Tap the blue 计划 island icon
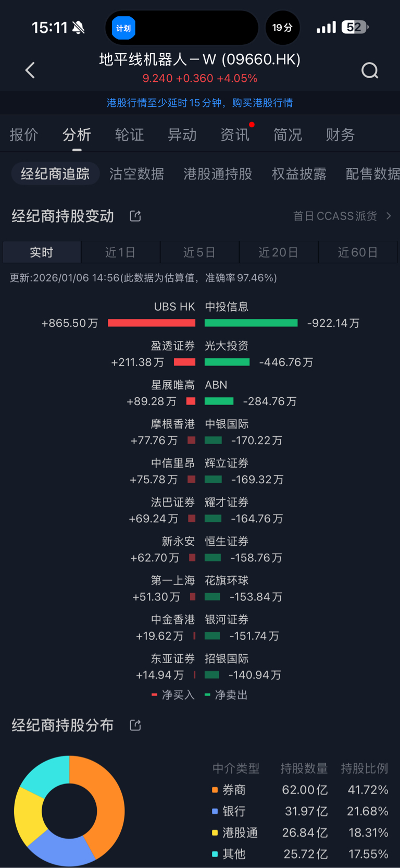400x868 pixels. (x=124, y=28)
